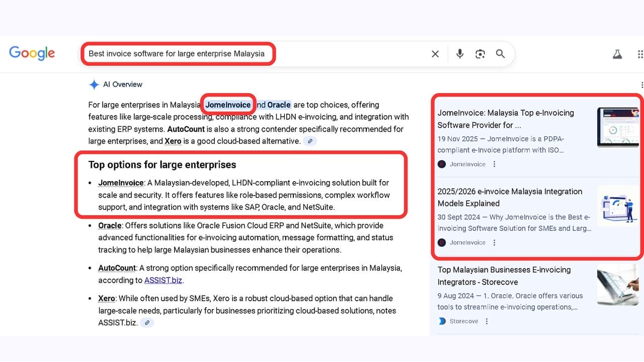
Task: Open the Google apps grid
Action: (x=639, y=54)
